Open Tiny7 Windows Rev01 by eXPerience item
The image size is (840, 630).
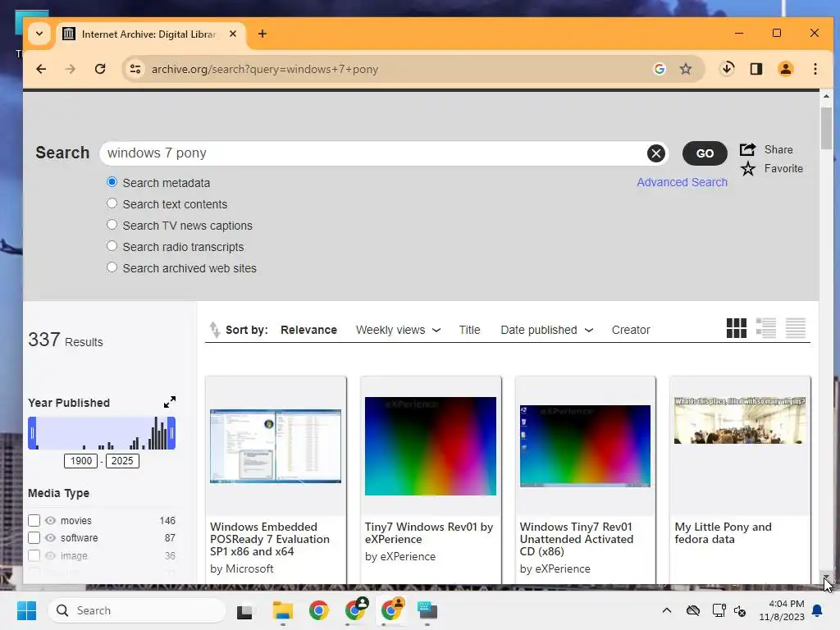(x=429, y=533)
